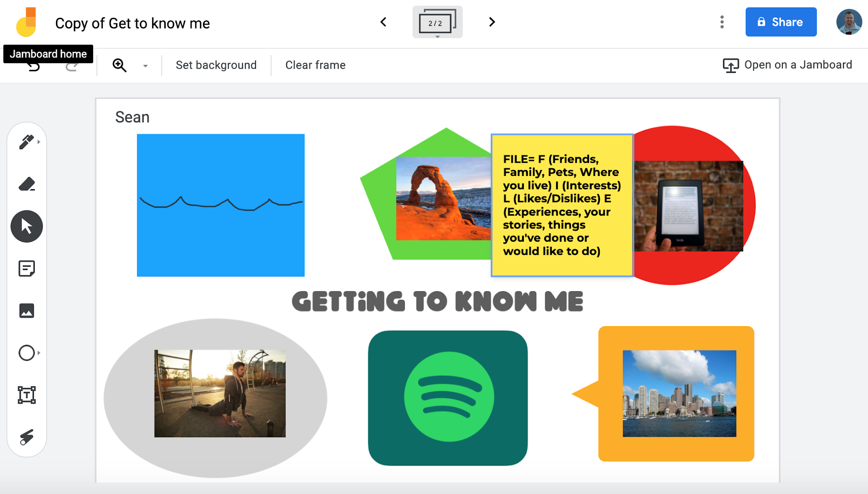The height and width of the screenshot is (494, 868).
Task: Click Set background
Action: pos(216,64)
